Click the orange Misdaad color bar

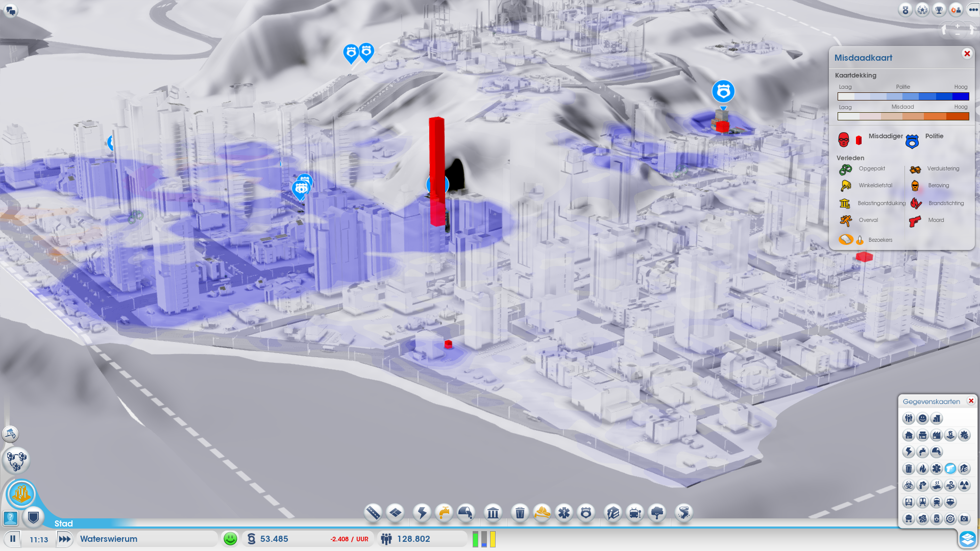tap(903, 116)
